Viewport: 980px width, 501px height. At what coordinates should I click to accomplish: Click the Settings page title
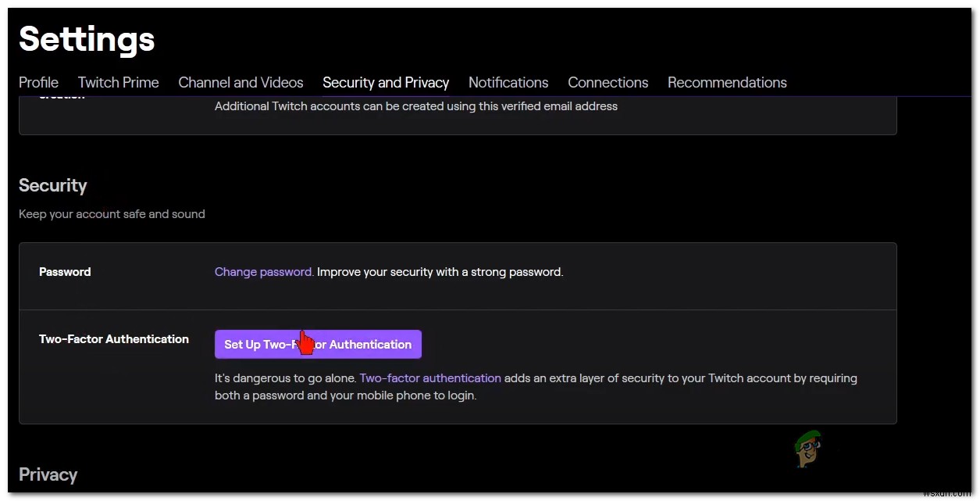point(86,39)
